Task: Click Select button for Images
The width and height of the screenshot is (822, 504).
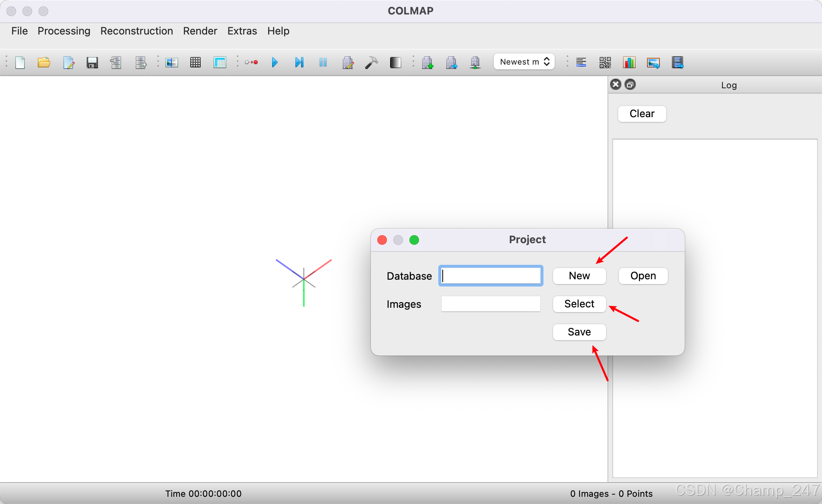Action: pos(579,304)
